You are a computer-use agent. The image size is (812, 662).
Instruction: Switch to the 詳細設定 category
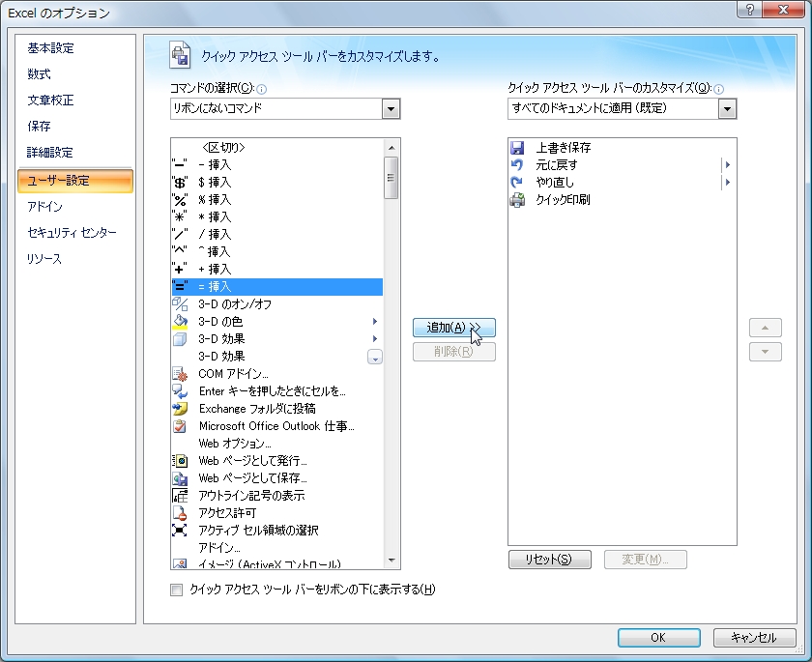tap(50, 152)
